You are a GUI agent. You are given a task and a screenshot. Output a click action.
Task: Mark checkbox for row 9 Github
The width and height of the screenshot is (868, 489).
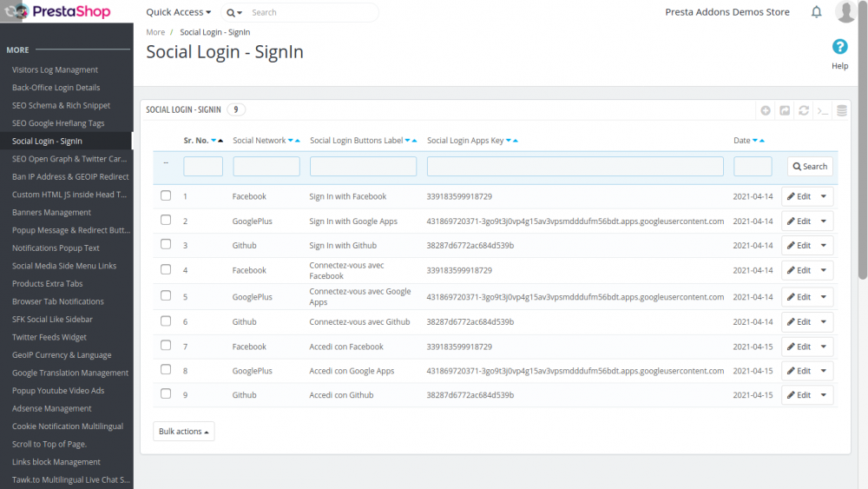point(166,393)
